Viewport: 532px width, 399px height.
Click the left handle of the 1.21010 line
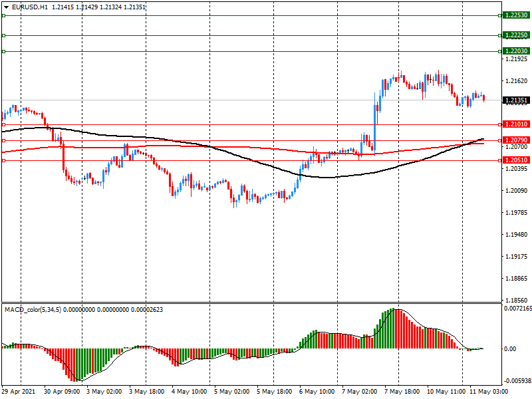[3, 124]
